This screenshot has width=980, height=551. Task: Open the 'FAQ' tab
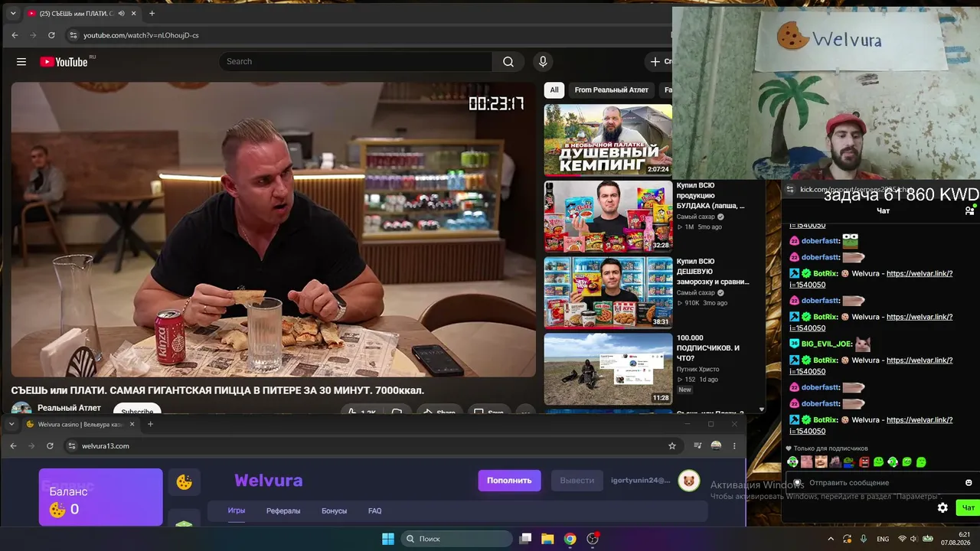point(374,510)
